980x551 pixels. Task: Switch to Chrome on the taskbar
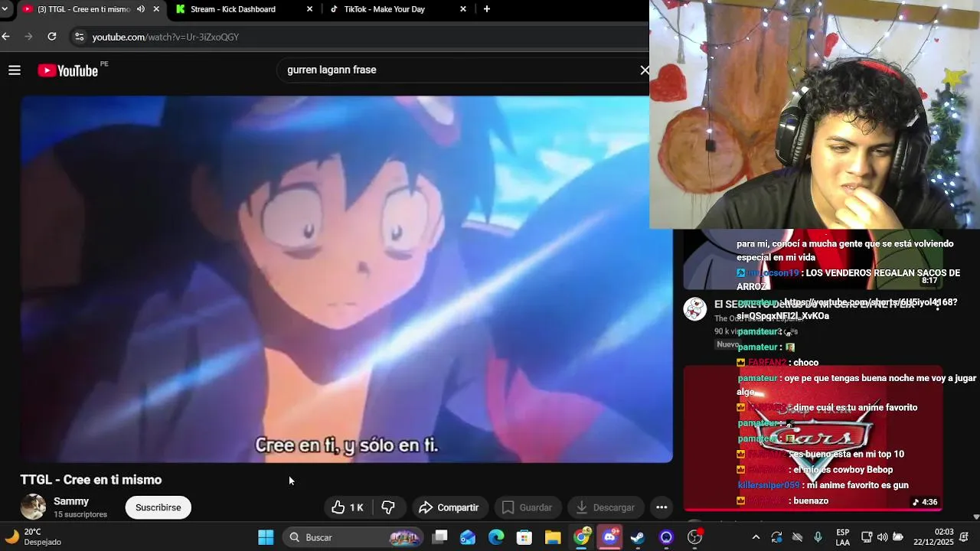(x=582, y=537)
